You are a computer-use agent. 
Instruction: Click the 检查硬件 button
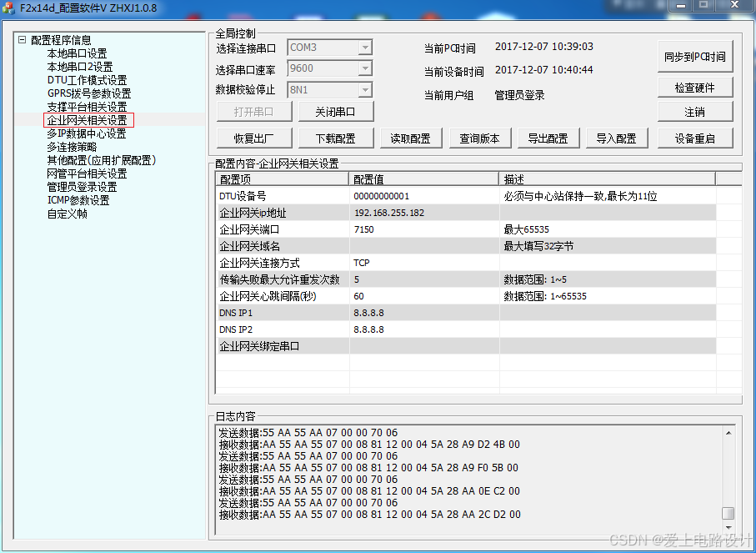coord(696,86)
